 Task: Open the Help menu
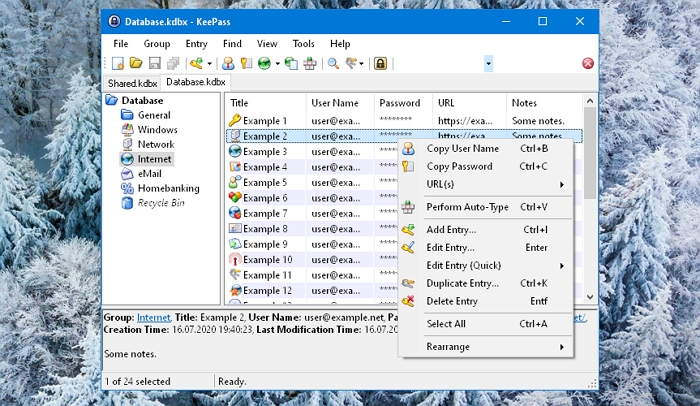tap(340, 44)
